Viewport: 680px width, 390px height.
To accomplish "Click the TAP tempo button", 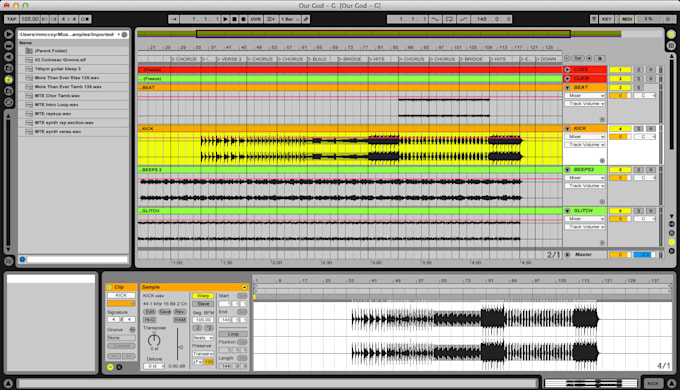I will click(x=11, y=19).
